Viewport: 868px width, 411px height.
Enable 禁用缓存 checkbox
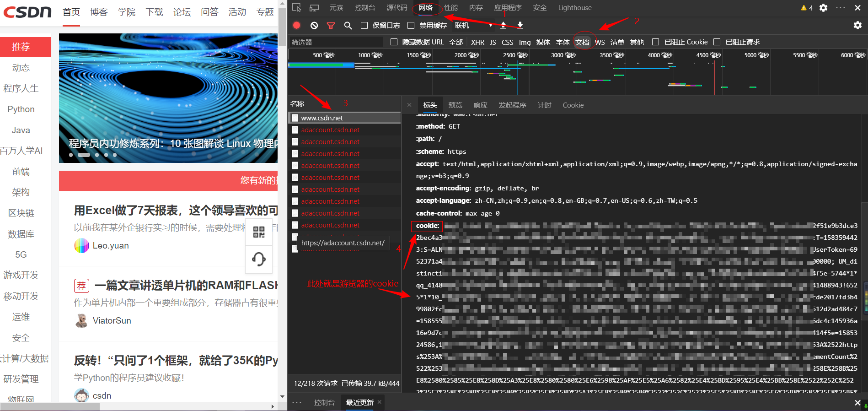coord(411,26)
